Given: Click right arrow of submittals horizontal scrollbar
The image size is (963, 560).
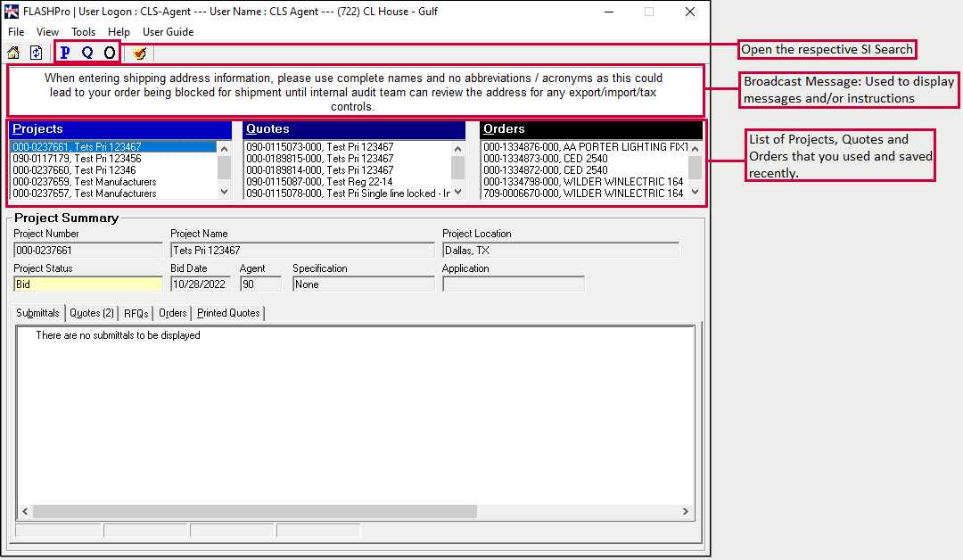Looking at the screenshot, I should coord(686,512).
